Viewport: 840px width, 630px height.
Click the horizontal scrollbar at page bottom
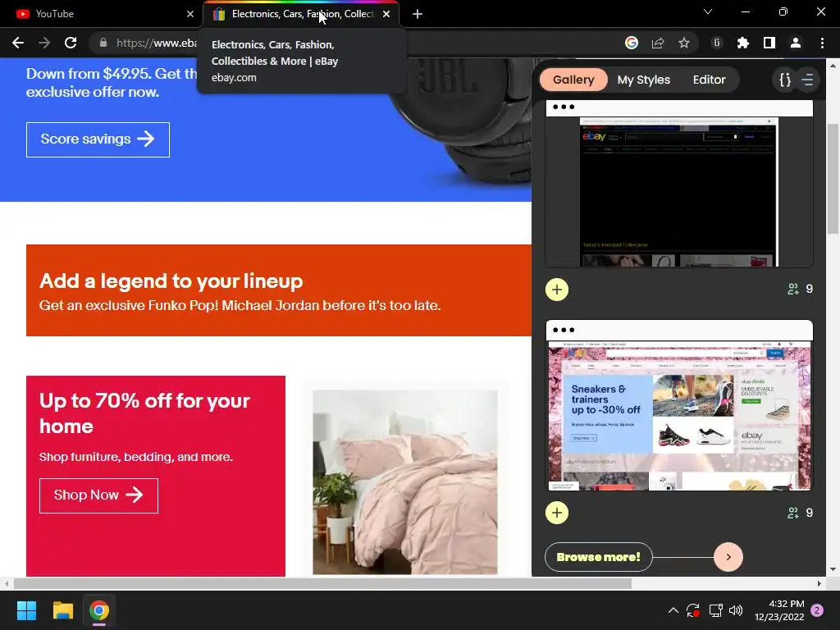coord(322,583)
